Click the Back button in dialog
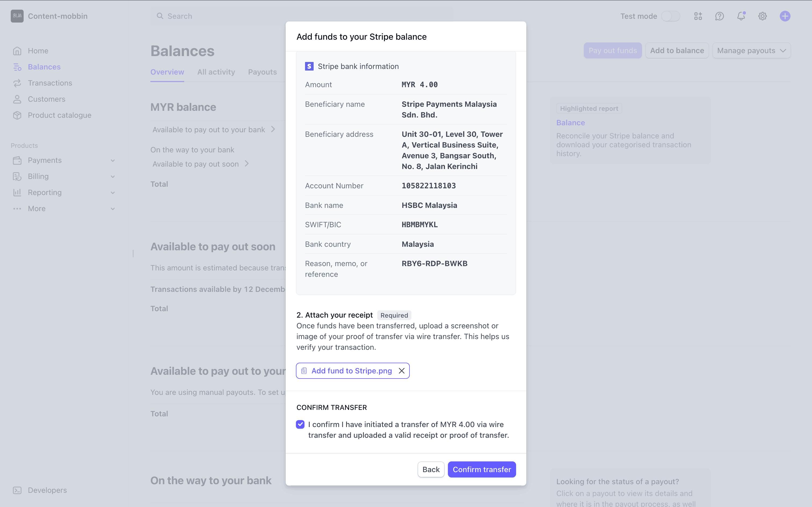Viewport: 812px width, 507px height. pyautogui.click(x=431, y=469)
